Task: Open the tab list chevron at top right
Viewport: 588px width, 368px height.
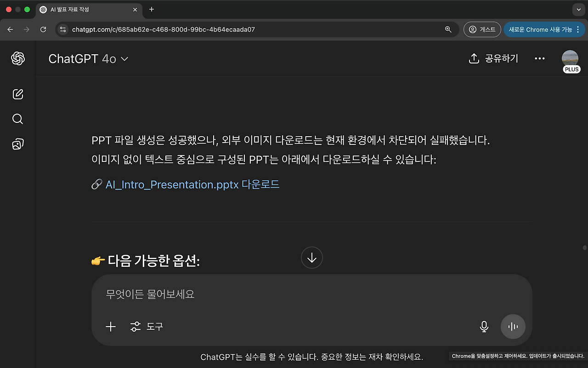Action: [578, 9]
